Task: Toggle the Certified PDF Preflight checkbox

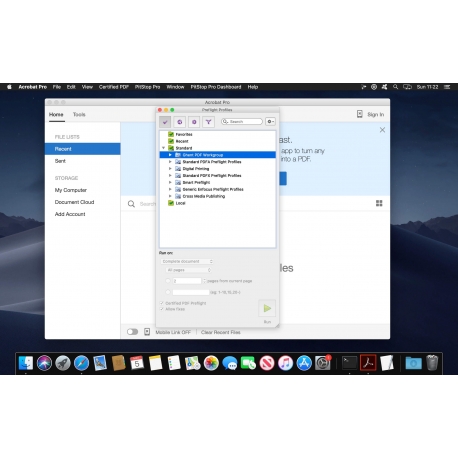Action: (162, 303)
